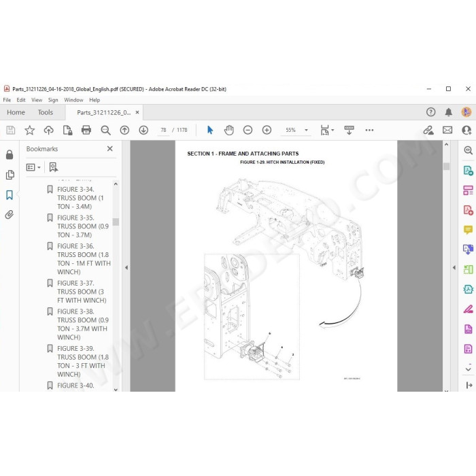Screen dimensions: 476x476
Task: Open the File menu
Action: click(x=7, y=100)
